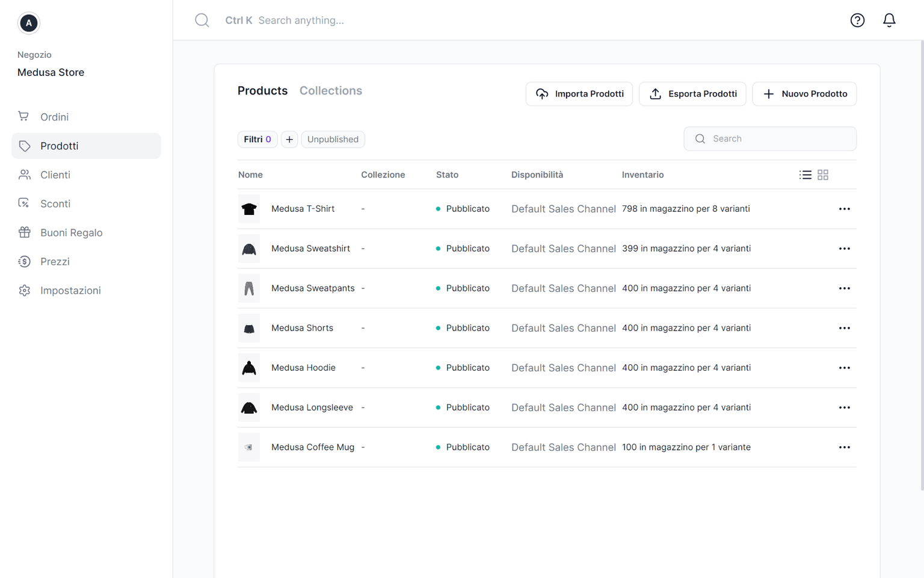This screenshot has height=578, width=924.
Task: Click the Medusa T-Shirt thumbnail
Action: click(249, 209)
